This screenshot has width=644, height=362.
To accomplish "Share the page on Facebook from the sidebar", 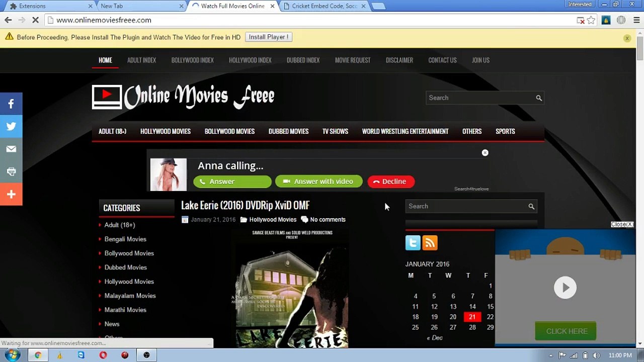I will (11, 104).
